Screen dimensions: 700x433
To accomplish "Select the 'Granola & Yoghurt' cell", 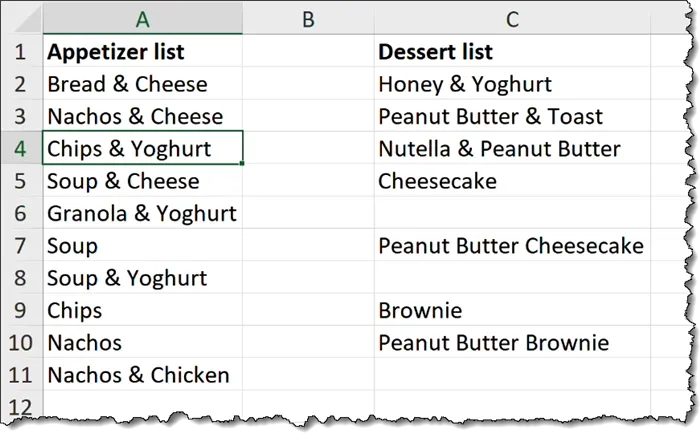I will pos(141,214).
